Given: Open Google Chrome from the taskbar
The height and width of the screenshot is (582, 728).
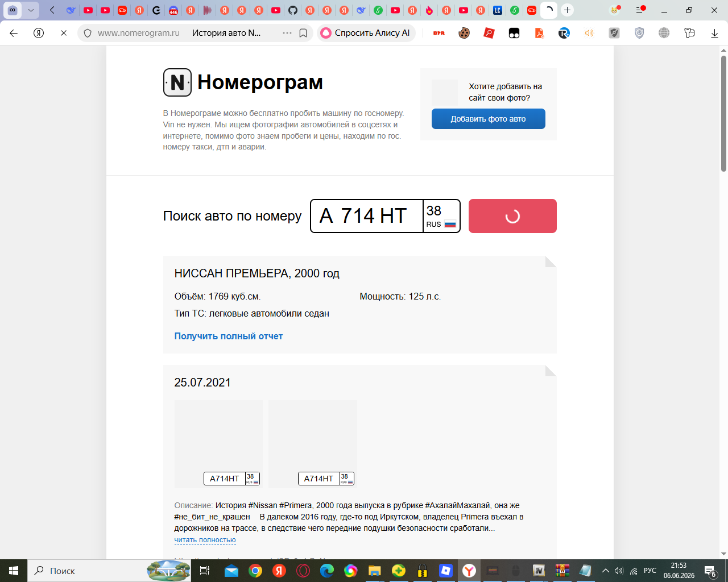Looking at the screenshot, I should tap(255, 571).
